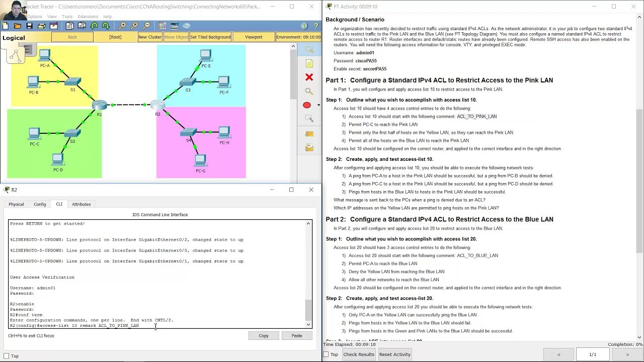The width and height of the screenshot is (644, 362).
Task: Zoom out with the magnifier minus icon
Action: 146,26
